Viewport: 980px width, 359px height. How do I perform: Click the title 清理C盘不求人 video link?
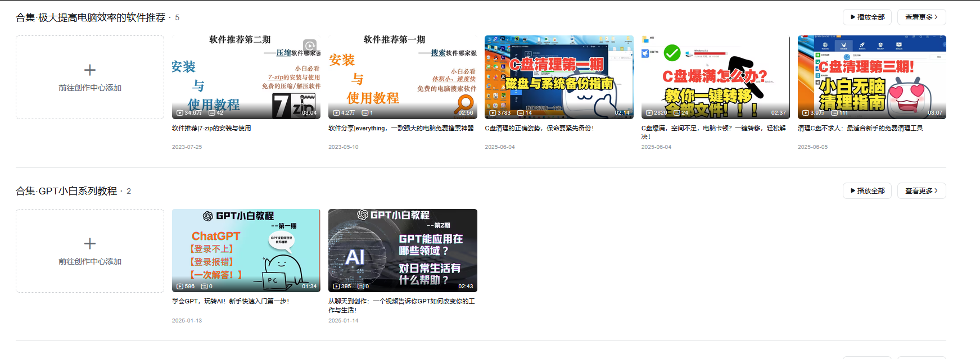[x=860, y=128]
